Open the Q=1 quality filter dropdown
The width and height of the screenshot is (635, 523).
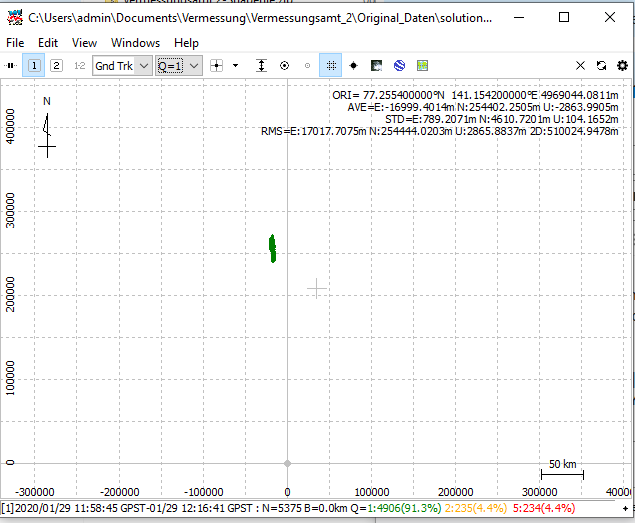179,66
